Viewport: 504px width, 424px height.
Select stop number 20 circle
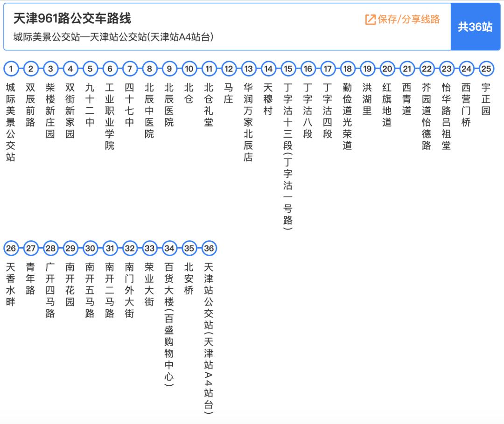click(x=387, y=69)
